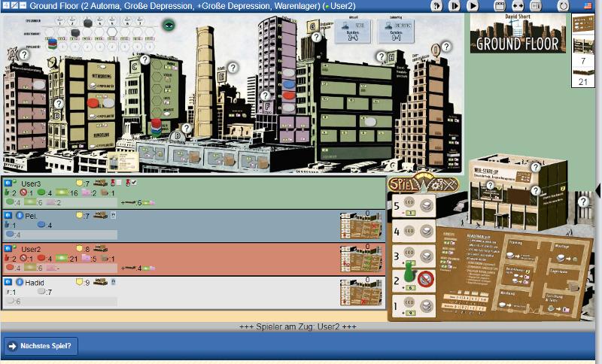602x364 pixels.
Task: Click the Nächstes Spiel? button
Action: tap(41, 346)
